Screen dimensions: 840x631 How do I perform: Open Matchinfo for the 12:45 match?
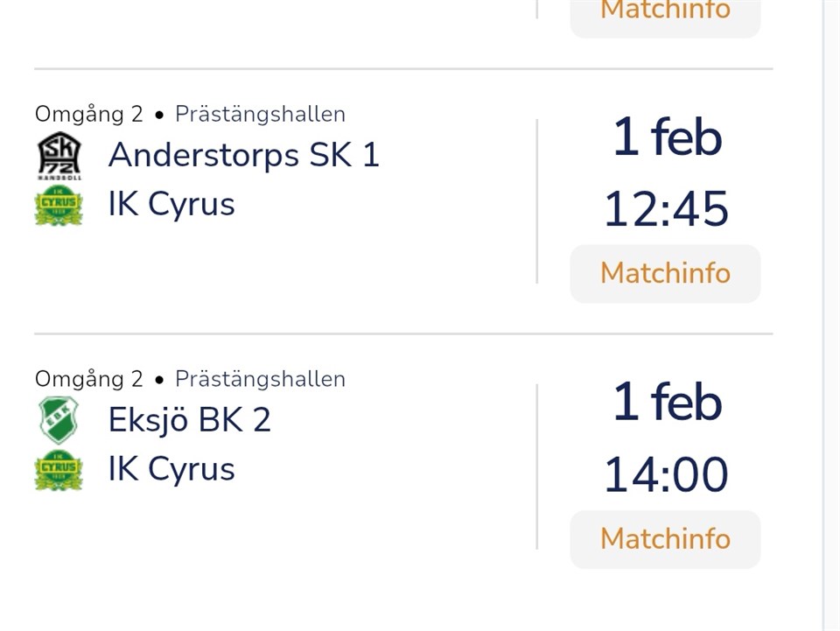(x=665, y=273)
